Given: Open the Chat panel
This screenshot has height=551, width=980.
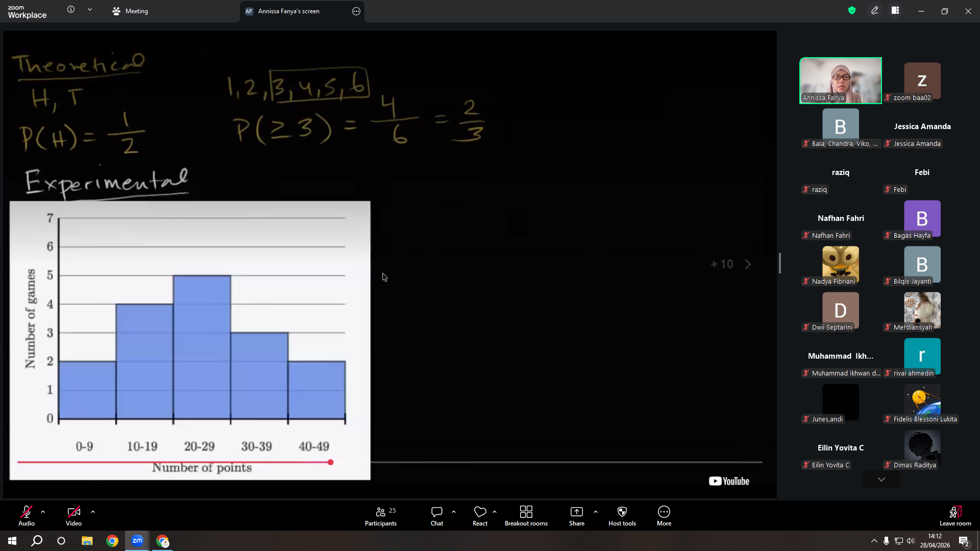Looking at the screenshot, I should (x=437, y=516).
